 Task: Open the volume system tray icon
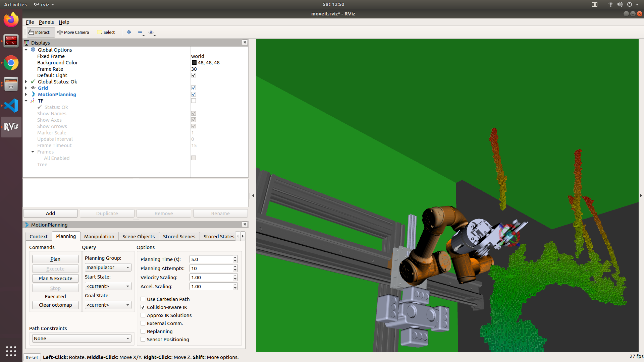pos(620,4)
